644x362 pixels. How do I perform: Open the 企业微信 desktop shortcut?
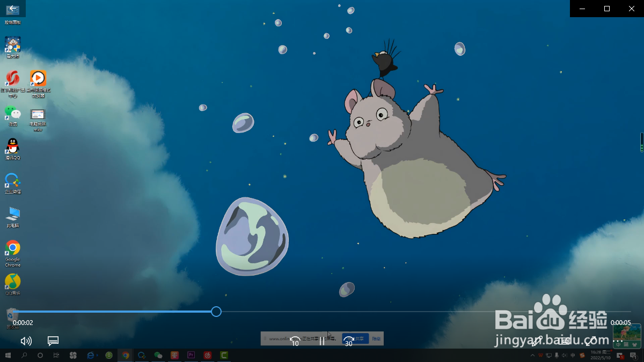click(13, 183)
